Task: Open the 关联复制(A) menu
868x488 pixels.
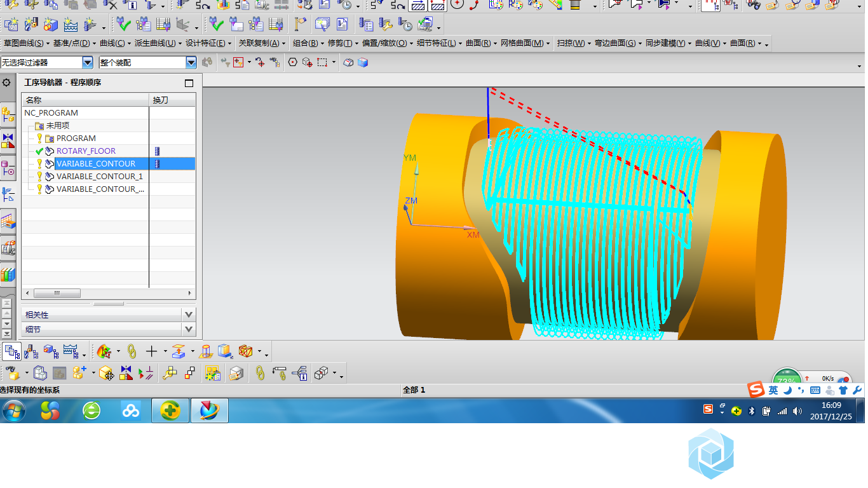Action: (x=261, y=43)
